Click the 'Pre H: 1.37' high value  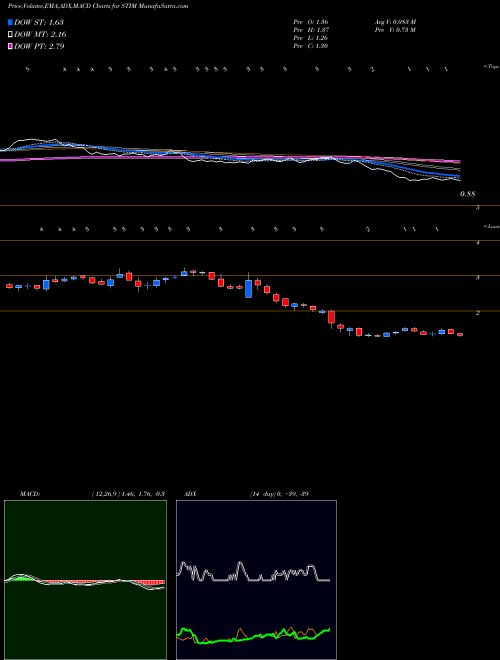pos(311,30)
